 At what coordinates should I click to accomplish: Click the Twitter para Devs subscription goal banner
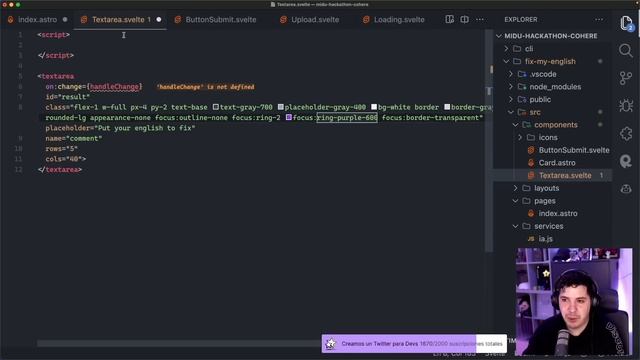click(414, 344)
